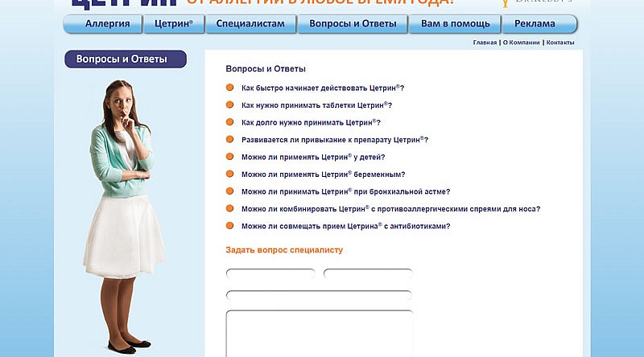Open question 'Как долго нужно принимать Цетрин?'
Image resolution: width=644 pixels, height=357 pixels.
click(311, 122)
